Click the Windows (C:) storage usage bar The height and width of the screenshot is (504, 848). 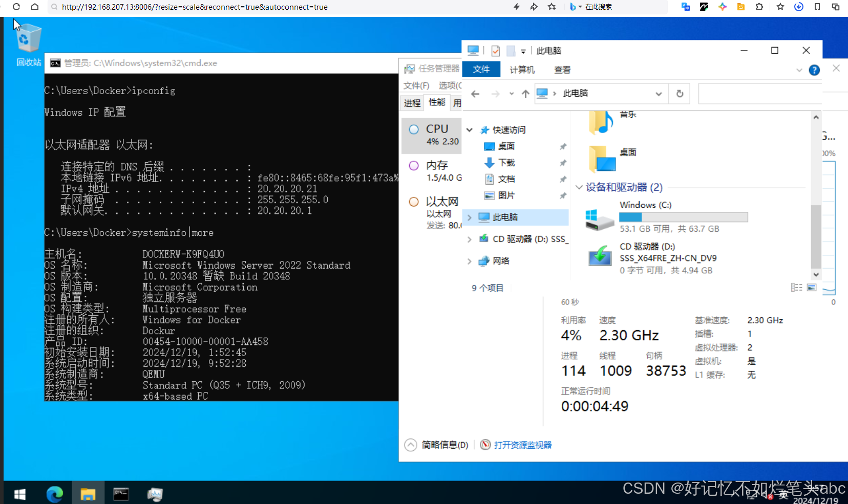pyautogui.click(x=683, y=217)
